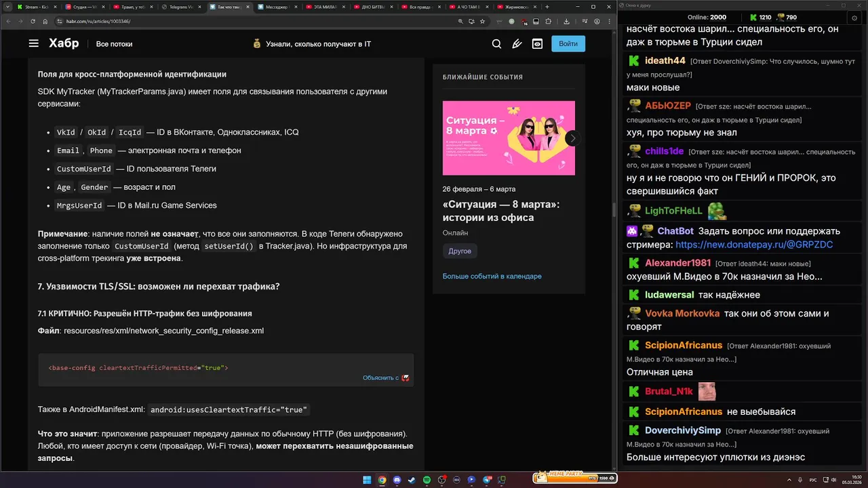Click username LighToFHeLL in chat
This screenshot has height=488, width=868.
tap(673, 211)
